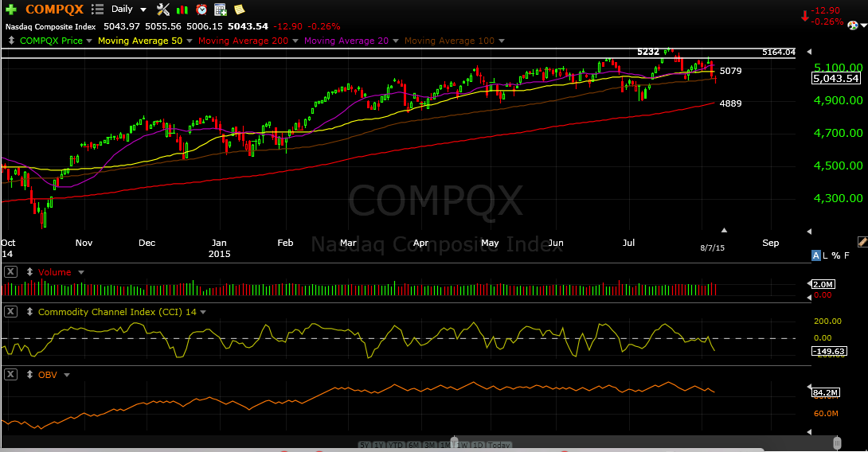Click the Moving Average 200 label
The height and width of the screenshot is (452, 868).
point(243,41)
